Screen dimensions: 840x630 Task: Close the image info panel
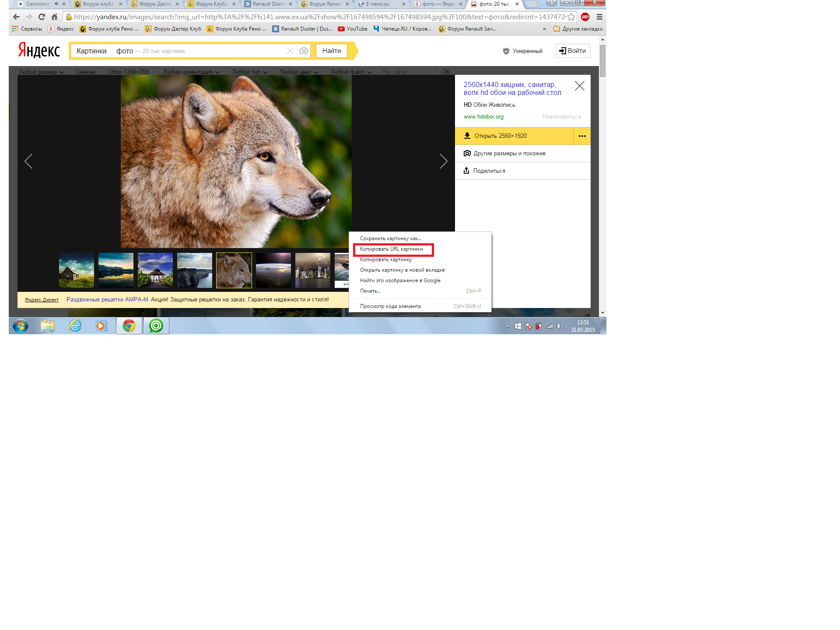coord(579,86)
